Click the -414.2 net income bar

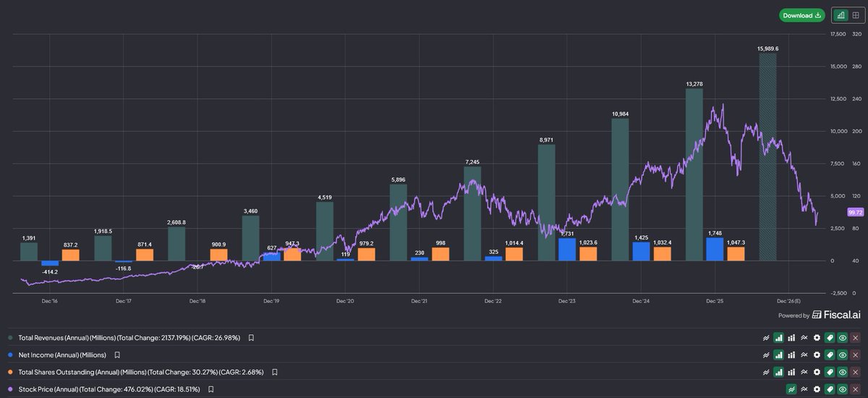click(x=49, y=263)
